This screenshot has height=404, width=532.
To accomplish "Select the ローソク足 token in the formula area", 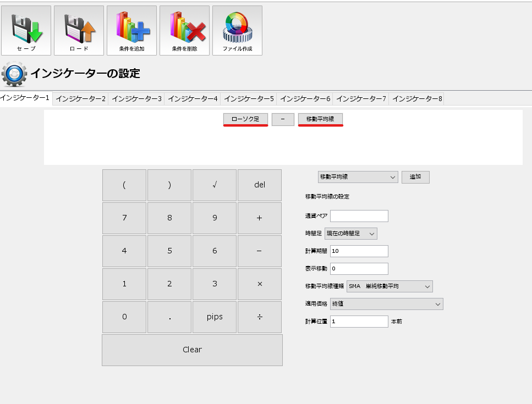I will (245, 119).
